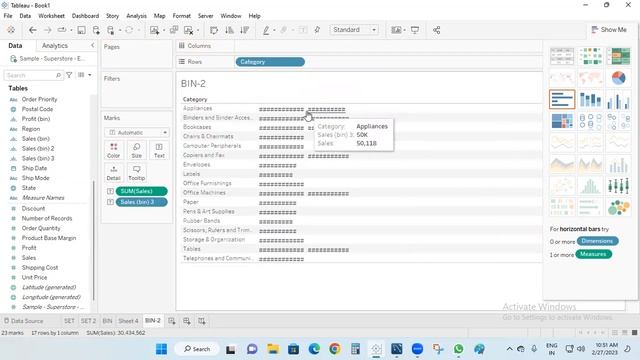Screen dimensions: 640x360
Task: Click the Show Me button
Action: (609, 30)
